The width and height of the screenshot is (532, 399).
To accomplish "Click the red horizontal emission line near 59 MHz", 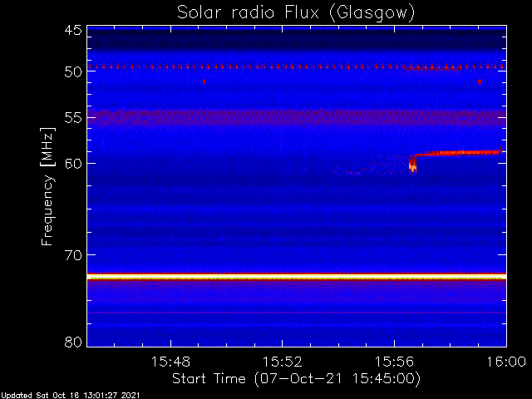I will coord(458,153).
